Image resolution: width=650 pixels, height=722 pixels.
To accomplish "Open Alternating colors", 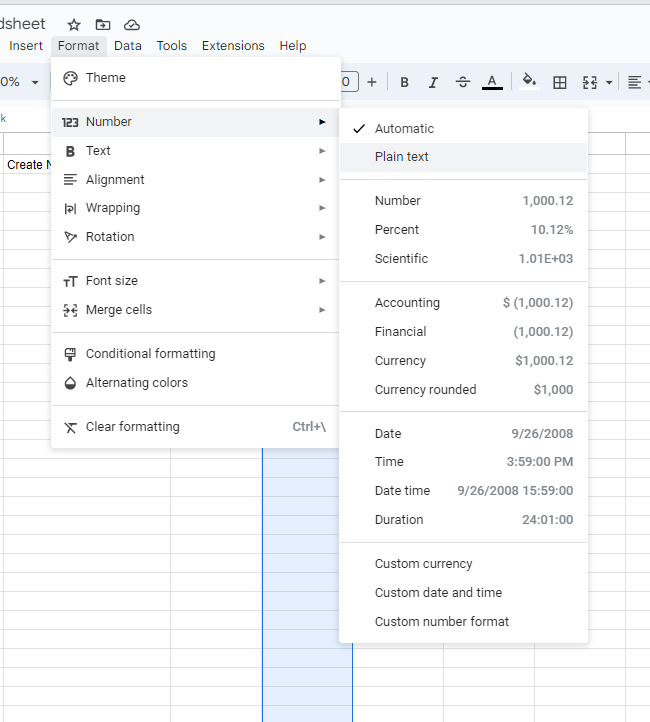I will (x=196, y=383).
